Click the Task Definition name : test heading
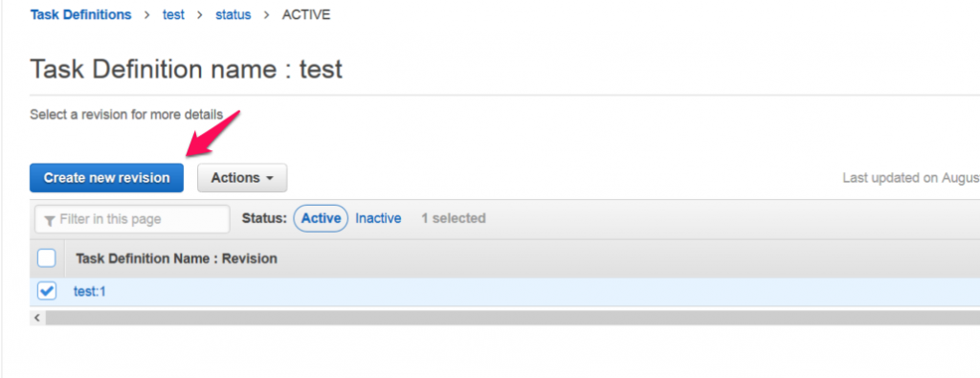The image size is (980, 378). click(187, 69)
